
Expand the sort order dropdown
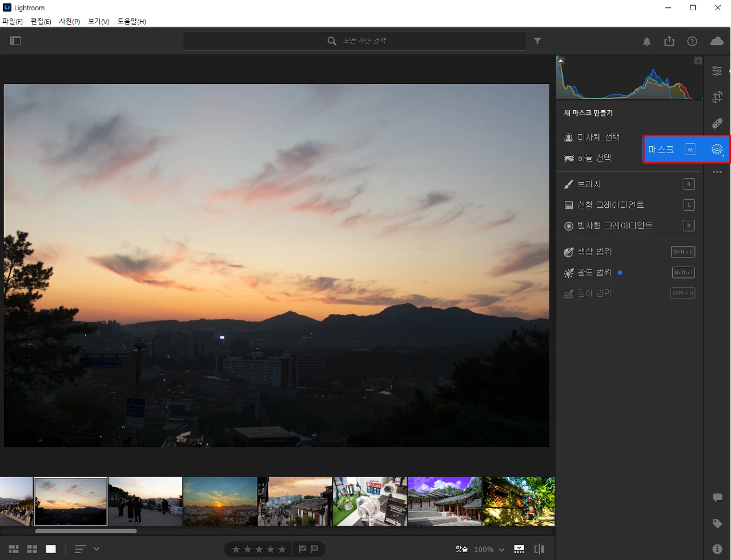97,549
